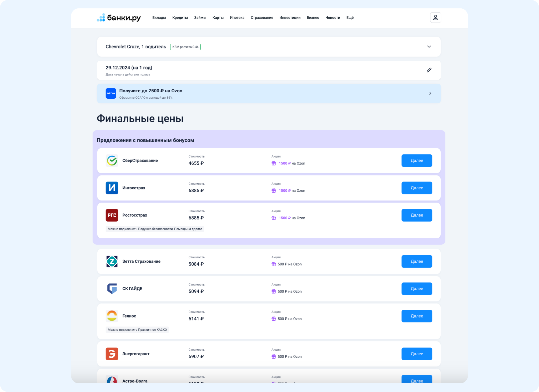Click Далее for Зетта Страхование
Viewport: 539px width, 392px height.
(x=417, y=261)
